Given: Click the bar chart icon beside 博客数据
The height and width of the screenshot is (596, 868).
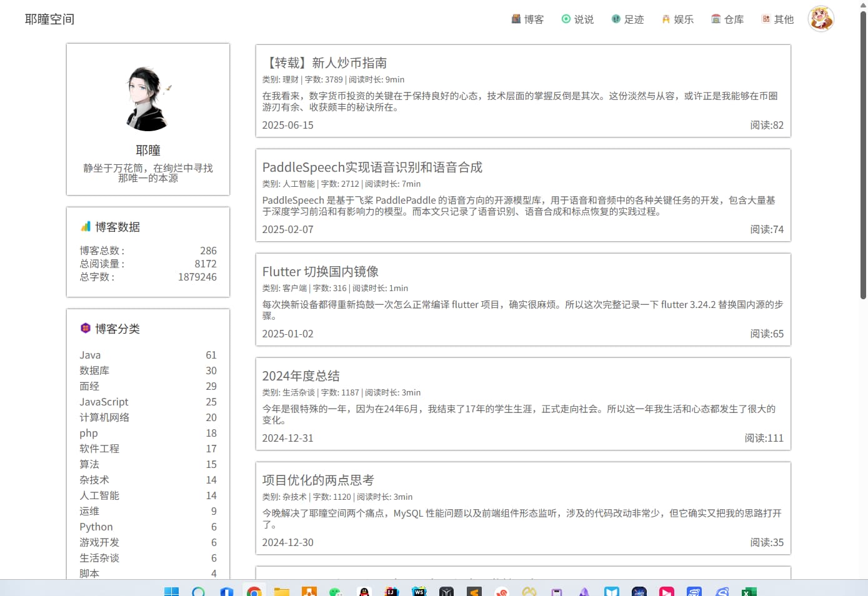Looking at the screenshot, I should (86, 227).
